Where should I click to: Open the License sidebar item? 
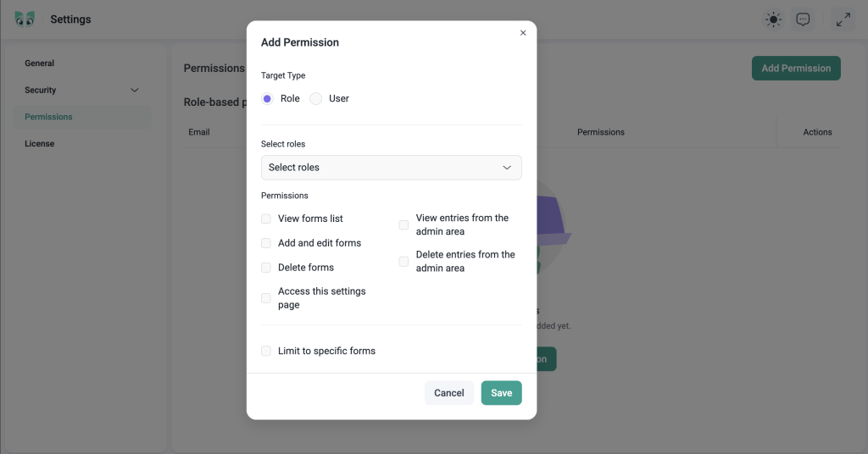click(39, 144)
